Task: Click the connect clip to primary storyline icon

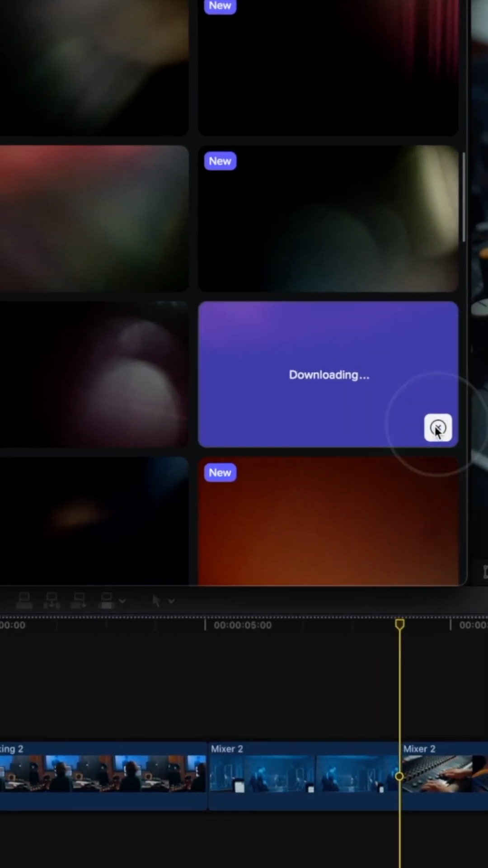Action: (x=24, y=600)
